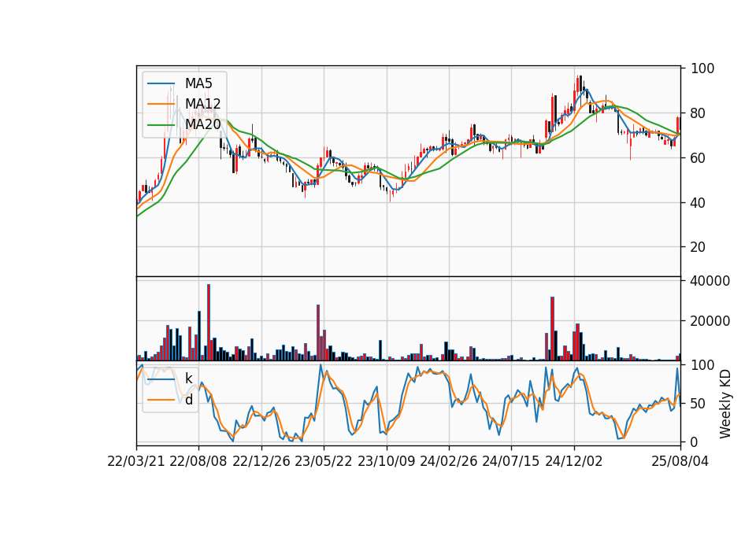Click the MA20 legend label
756x543 pixels.
coord(203,124)
